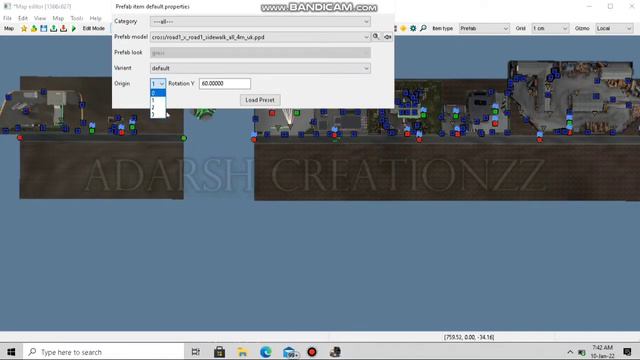This screenshot has width=640, height=360.
Task: Click the blue floppy disk save icon
Action: click(x=44, y=29)
